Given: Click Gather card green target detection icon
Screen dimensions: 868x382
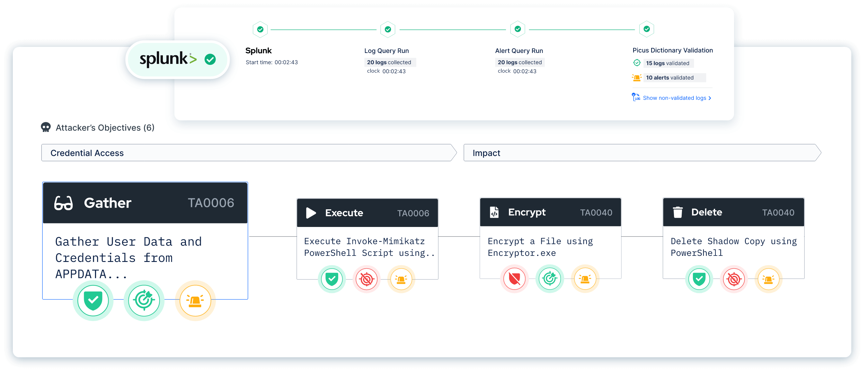Looking at the screenshot, I should (x=144, y=300).
